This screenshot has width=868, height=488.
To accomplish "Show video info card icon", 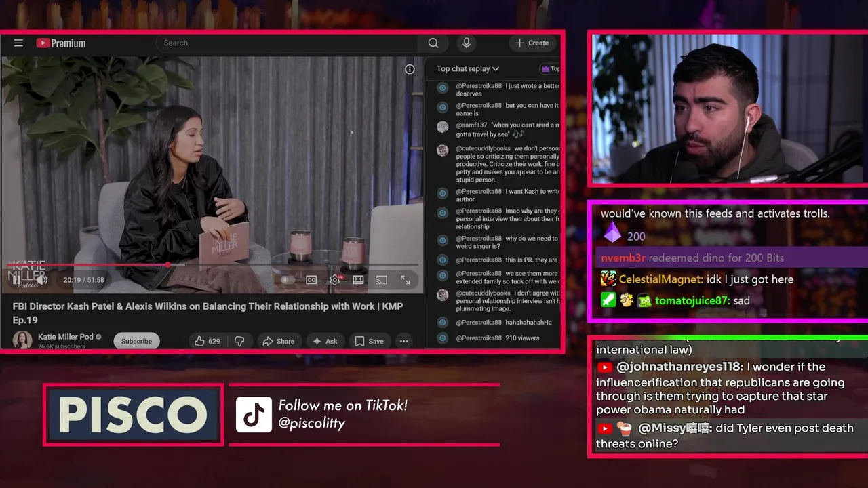I will coord(410,69).
